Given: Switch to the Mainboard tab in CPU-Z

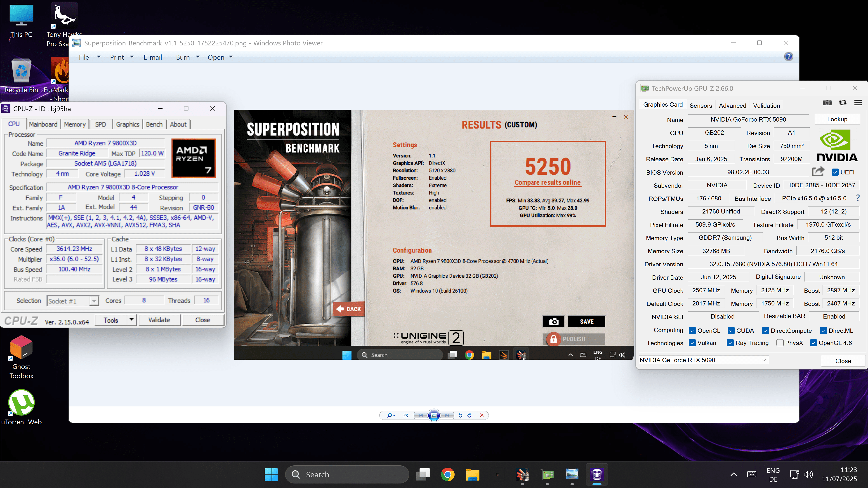Looking at the screenshot, I should [43, 124].
